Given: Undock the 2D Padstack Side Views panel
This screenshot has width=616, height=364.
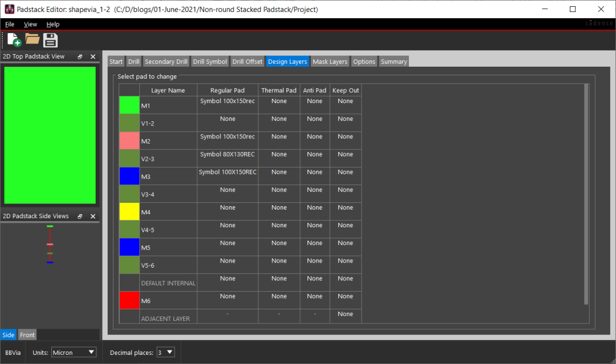Looking at the screenshot, I should [x=80, y=216].
